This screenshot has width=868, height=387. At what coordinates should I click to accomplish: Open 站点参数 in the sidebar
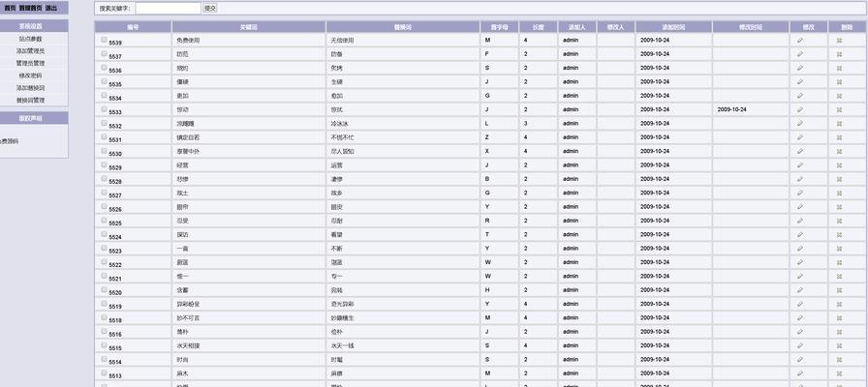tap(30, 39)
